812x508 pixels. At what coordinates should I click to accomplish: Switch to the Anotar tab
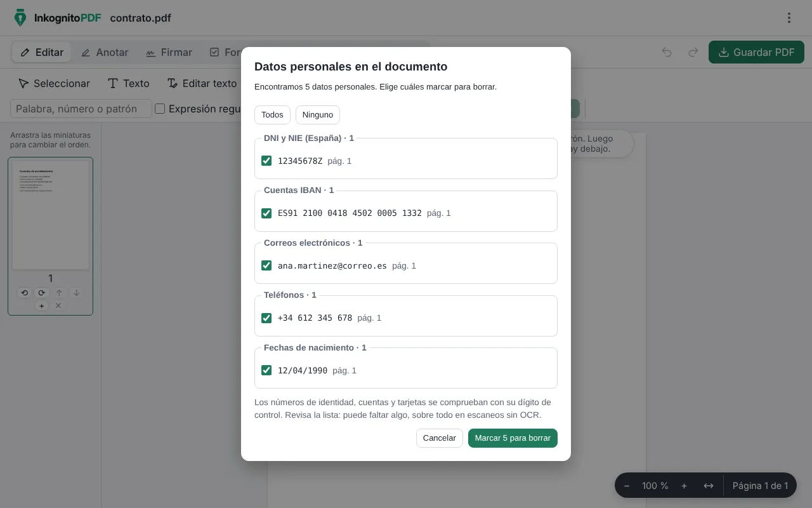click(105, 52)
